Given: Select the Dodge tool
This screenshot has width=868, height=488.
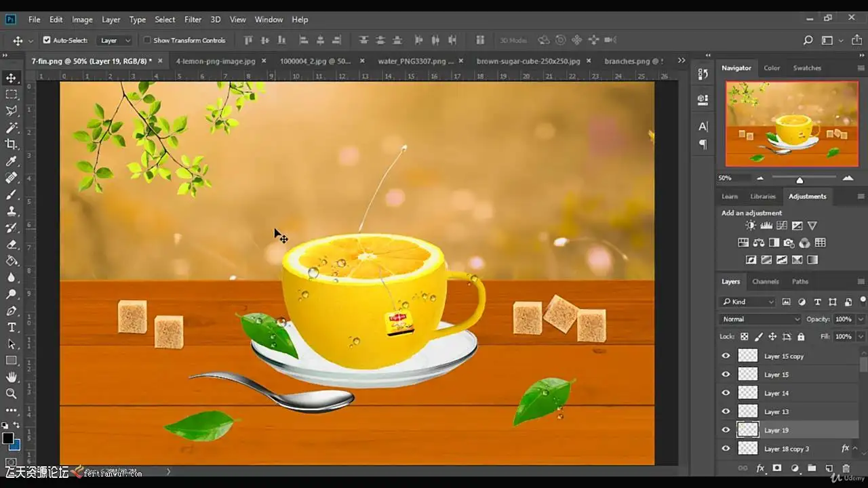Looking at the screenshot, I should click(x=12, y=294).
